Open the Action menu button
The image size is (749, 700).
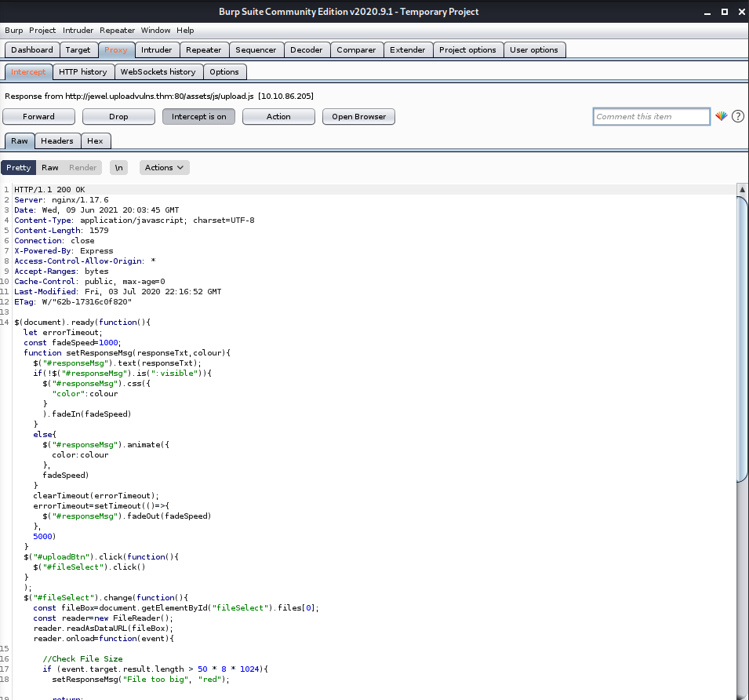(x=278, y=117)
